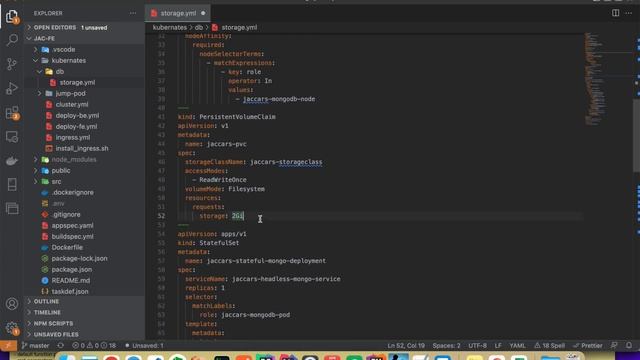The height and width of the screenshot is (360, 640).
Task: Click the 18 Spell status item
Action: pos(550,346)
